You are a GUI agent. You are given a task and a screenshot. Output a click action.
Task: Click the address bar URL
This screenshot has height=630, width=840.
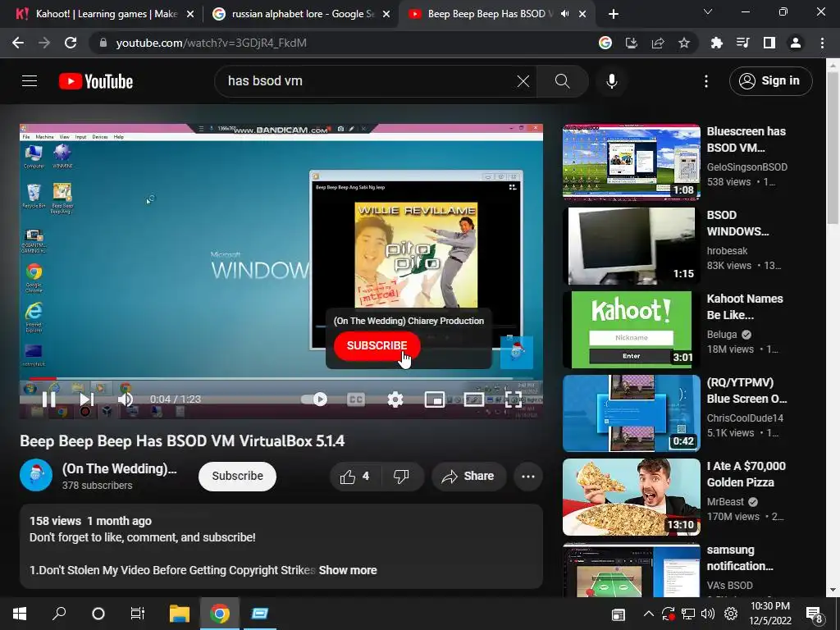tap(211, 43)
